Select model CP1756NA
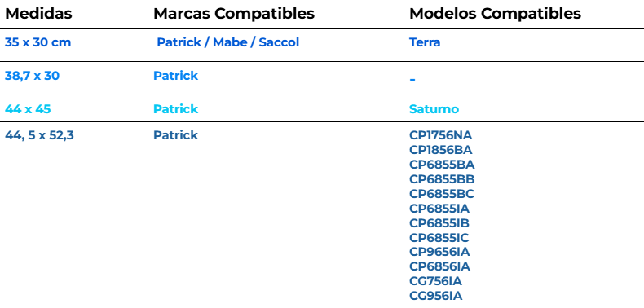The height and width of the screenshot is (308, 644). pos(441,135)
